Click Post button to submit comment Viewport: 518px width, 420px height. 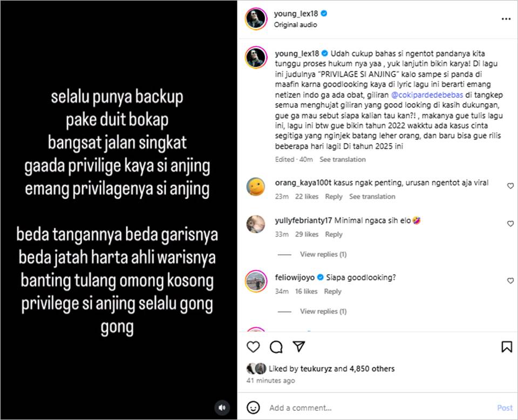coord(505,408)
